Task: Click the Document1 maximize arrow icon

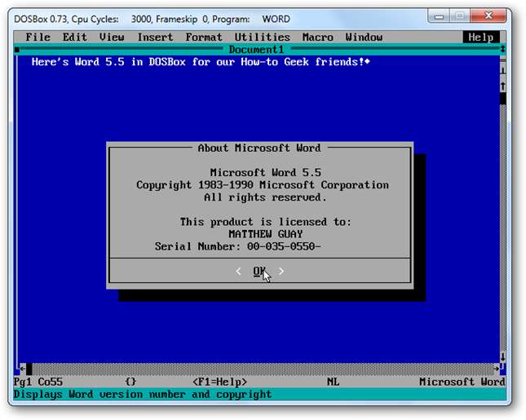Action: click(x=502, y=49)
